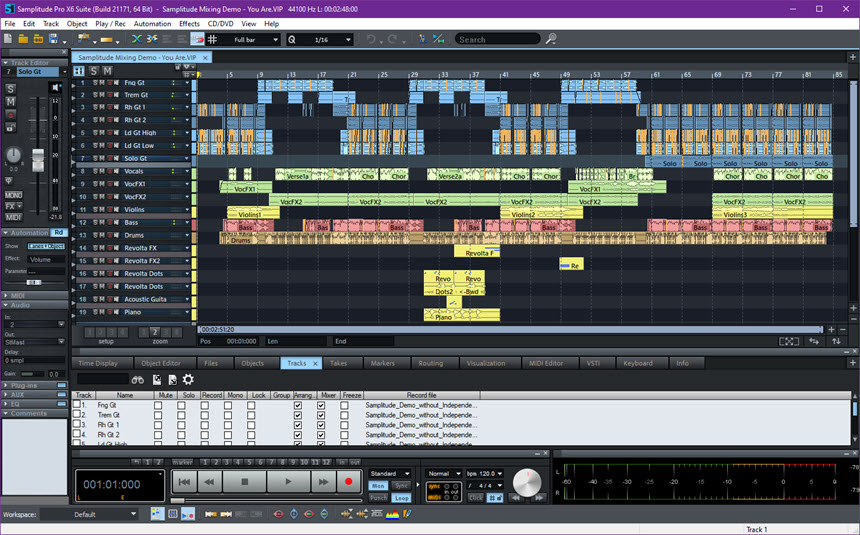Click the MIDI button in Track Editor
860x535 pixels.
click(x=13, y=217)
